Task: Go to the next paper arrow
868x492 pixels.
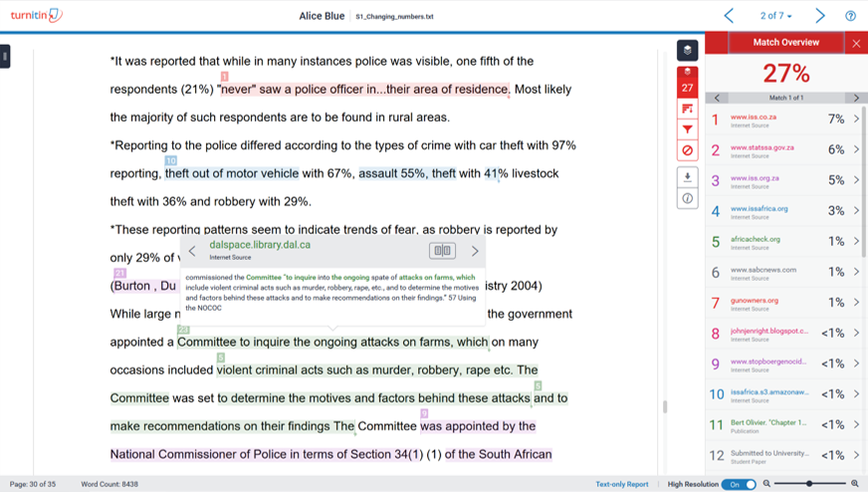Action: click(820, 16)
